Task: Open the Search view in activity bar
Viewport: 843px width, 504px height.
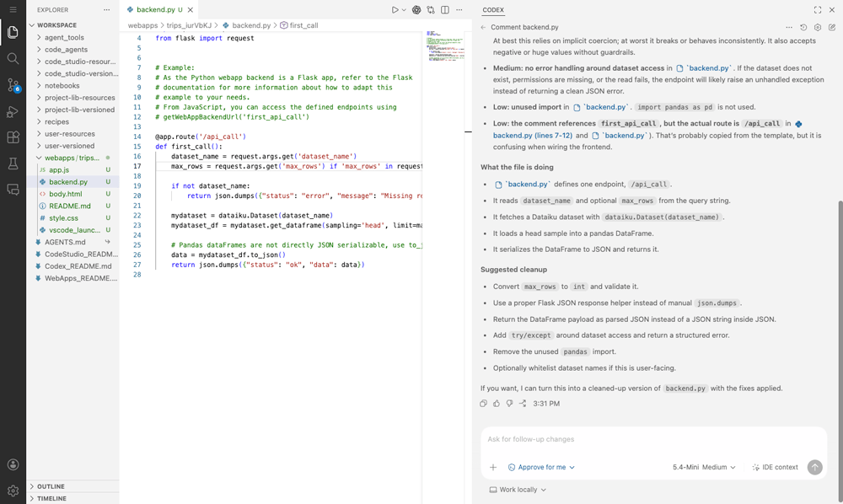Action: coord(13,58)
